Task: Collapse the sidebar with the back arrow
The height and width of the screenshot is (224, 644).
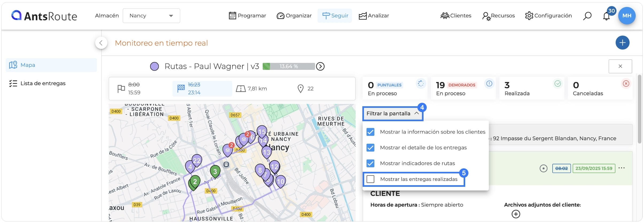Action: click(x=101, y=43)
